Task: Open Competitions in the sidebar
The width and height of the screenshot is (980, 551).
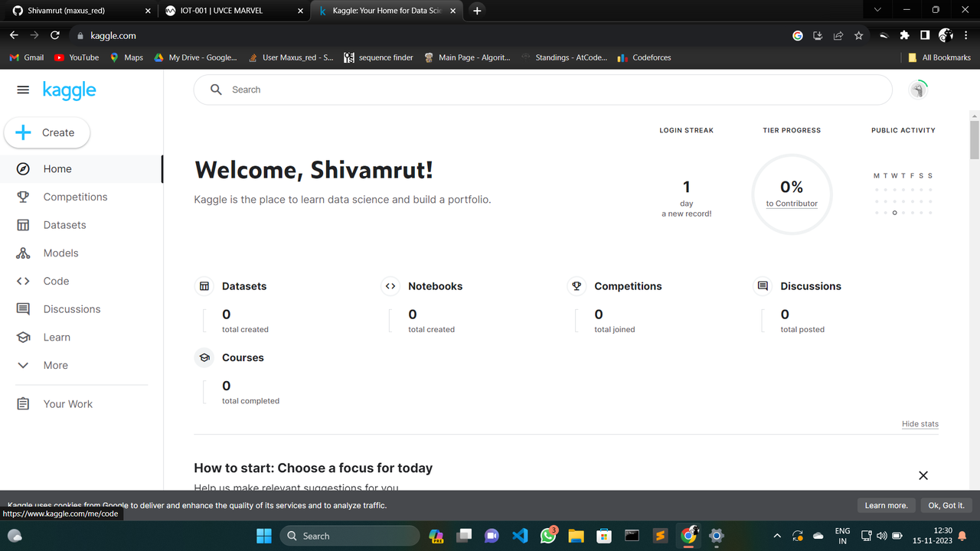Action: [81, 197]
